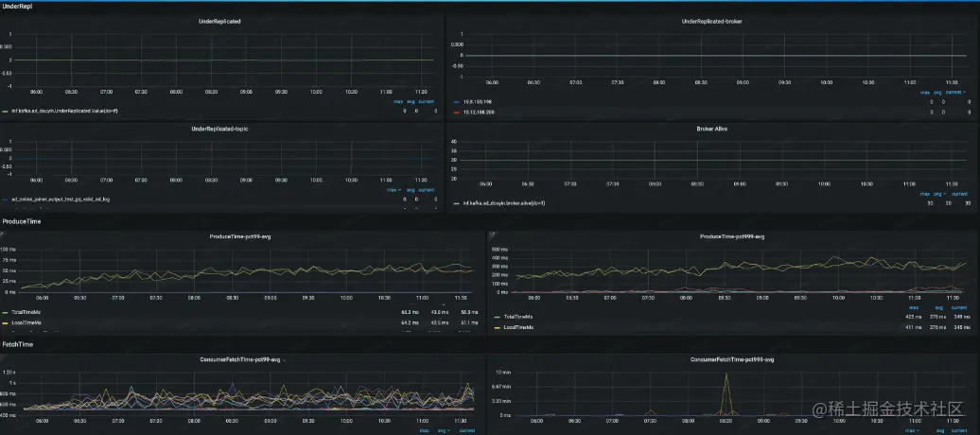
Task: Open the ProduceTime-pct99-avg panel menu
Action: 240,236
